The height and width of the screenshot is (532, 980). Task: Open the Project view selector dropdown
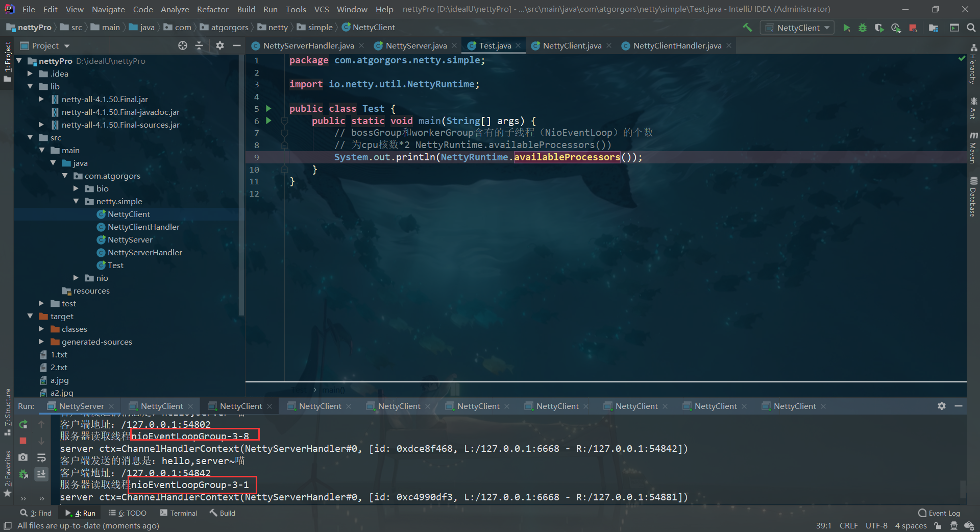point(45,45)
